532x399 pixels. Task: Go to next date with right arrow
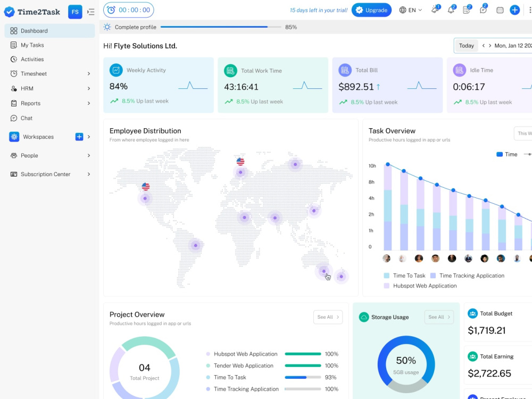490,45
